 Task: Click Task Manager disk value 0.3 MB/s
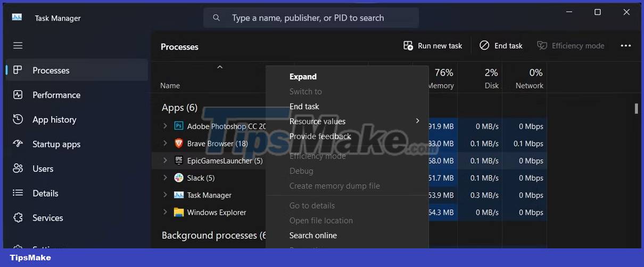[x=485, y=195]
